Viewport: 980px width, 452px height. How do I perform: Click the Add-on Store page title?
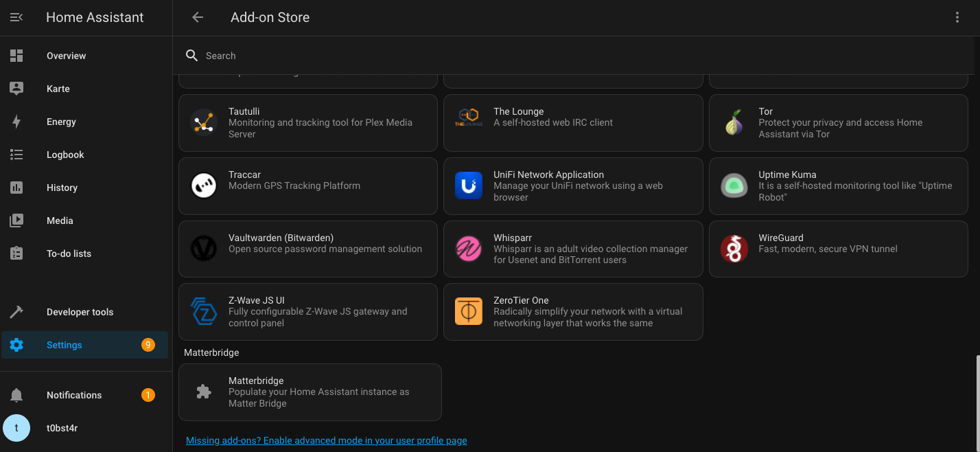tap(270, 18)
